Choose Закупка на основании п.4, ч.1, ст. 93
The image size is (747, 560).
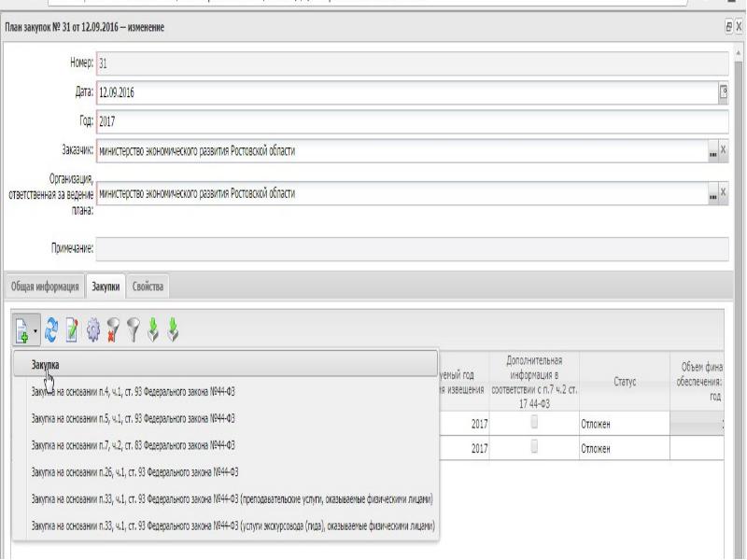tap(225, 392)
